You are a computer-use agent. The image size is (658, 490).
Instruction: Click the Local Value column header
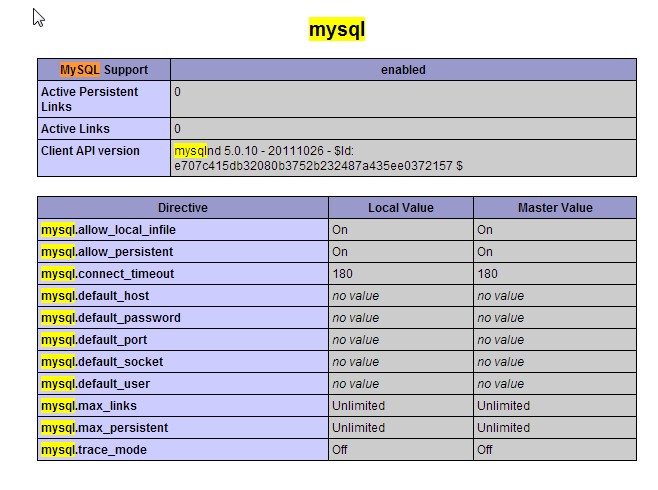(401, 208)
